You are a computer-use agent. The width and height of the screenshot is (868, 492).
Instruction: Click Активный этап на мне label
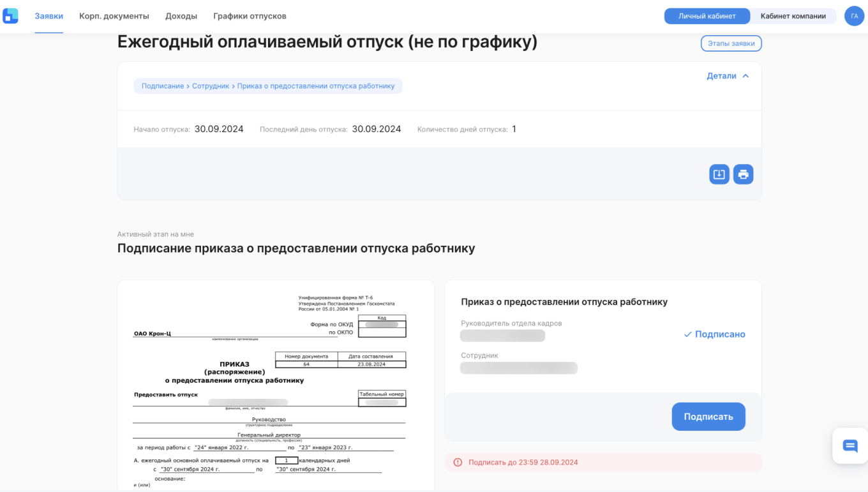coord(156,234)
